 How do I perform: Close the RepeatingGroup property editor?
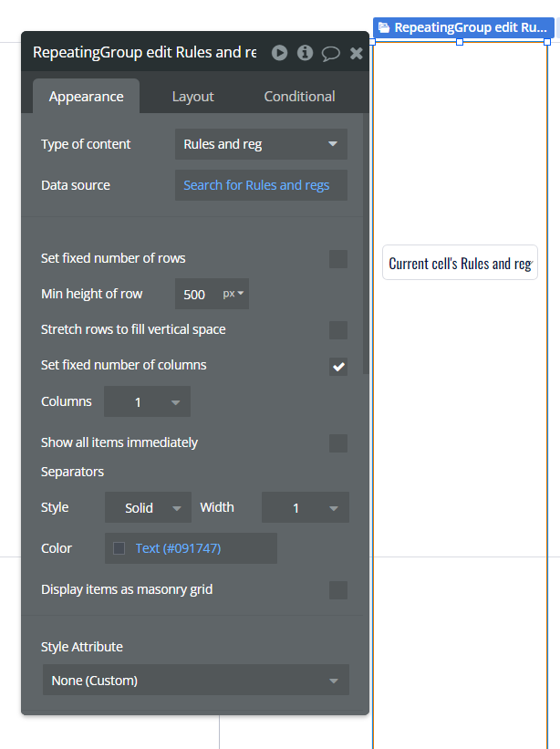click(356, 53)
